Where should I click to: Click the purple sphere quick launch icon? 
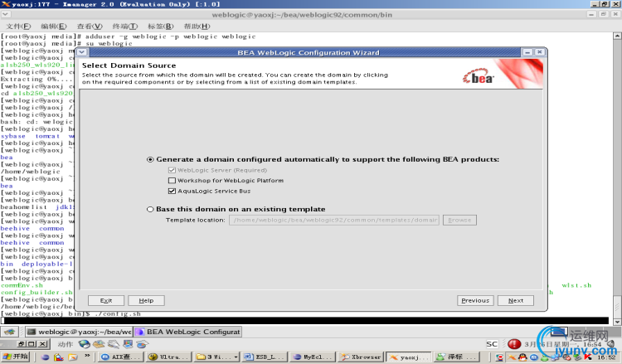[x=45, y=357]
